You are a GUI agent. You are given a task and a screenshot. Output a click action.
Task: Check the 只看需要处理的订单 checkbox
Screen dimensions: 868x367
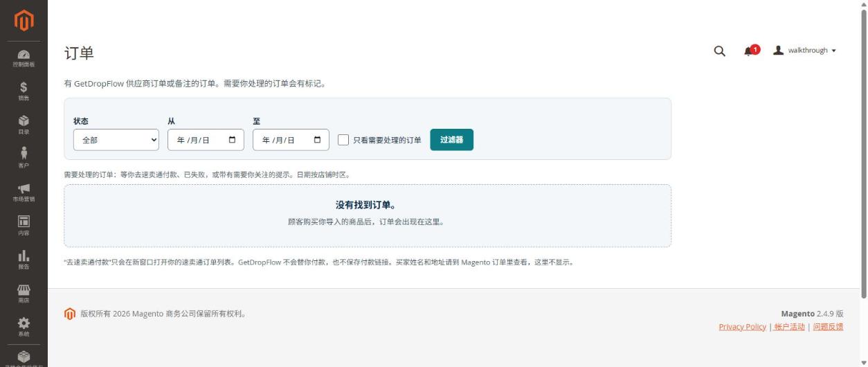coord(343,140)
